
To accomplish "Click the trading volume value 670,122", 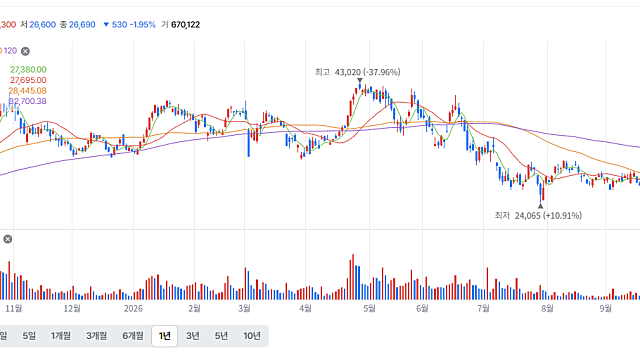I will point(186,24).
